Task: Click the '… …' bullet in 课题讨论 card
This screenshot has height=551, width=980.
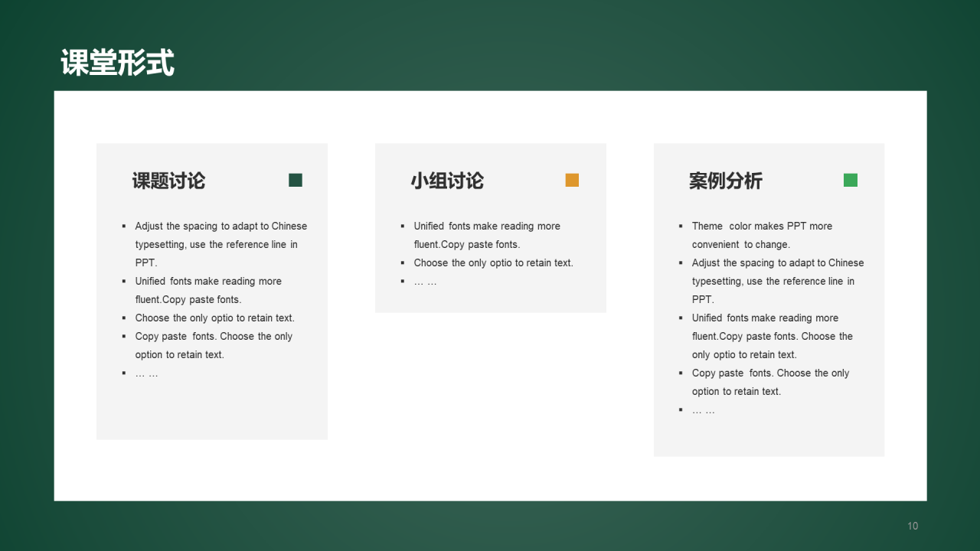Action: (x=147, y=373)
